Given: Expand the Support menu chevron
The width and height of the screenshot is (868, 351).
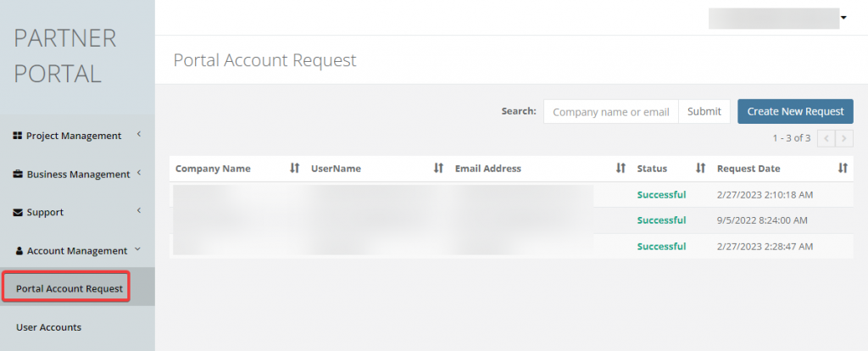Looking at the screenshot, I should click(138, 212).
